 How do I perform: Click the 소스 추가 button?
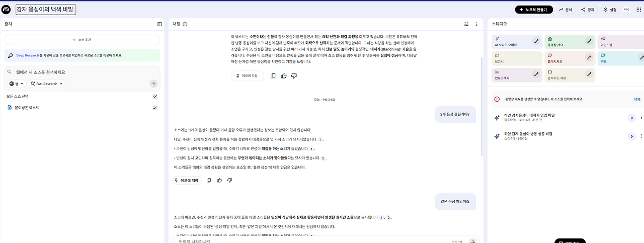pyautogui.click(x=82, y=39)
